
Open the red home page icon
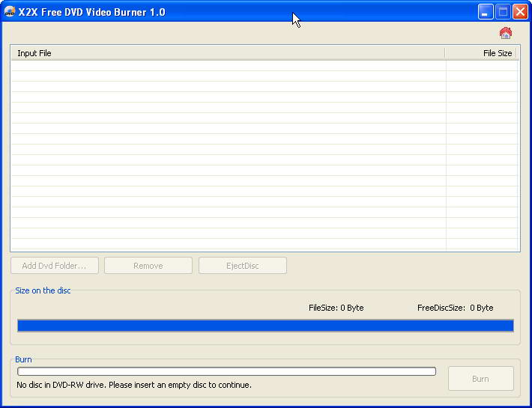click(x=506, y=33)
